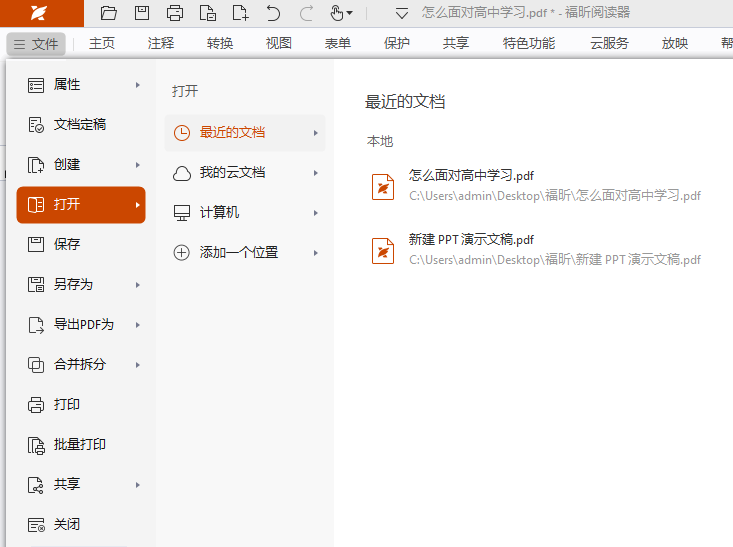
Task: Expand the 创建 submenu arrow
Action: click(x=137, y=165)
